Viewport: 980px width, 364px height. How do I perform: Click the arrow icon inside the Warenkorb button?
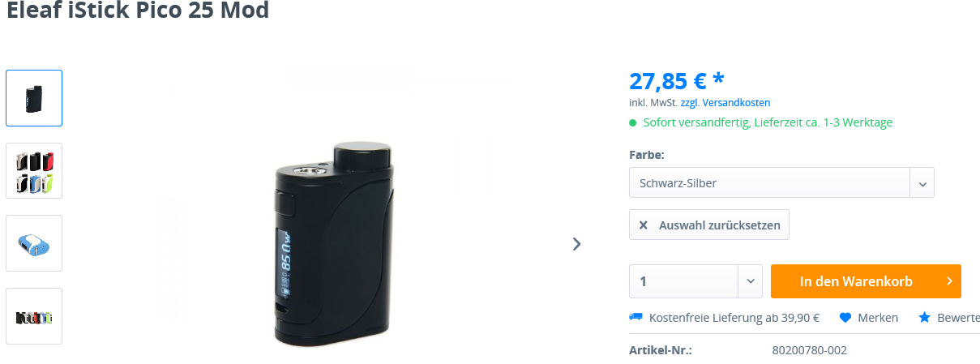(949, 281)
